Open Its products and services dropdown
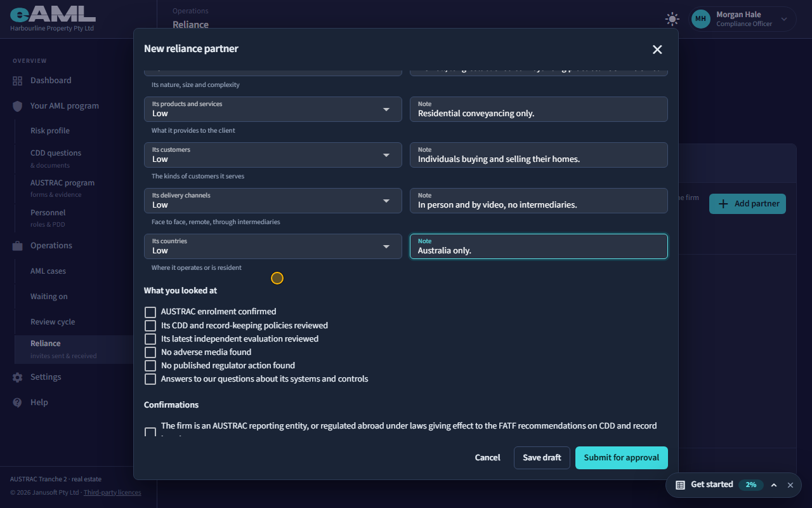Viewport: 812px width, 508px height. [273, 109]
